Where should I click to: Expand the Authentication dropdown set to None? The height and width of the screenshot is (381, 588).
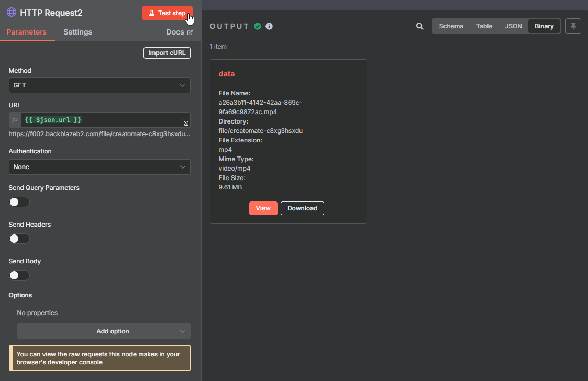(x=99, y=167)
